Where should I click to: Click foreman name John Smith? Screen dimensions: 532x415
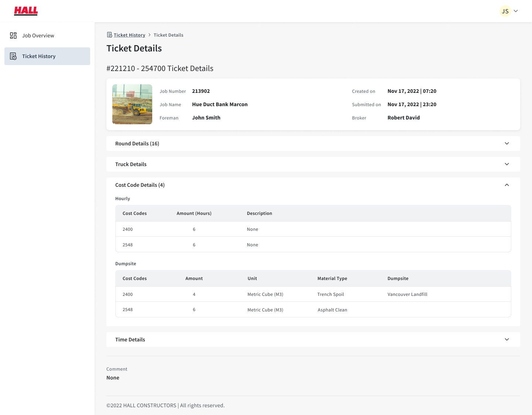click(206, 118)
